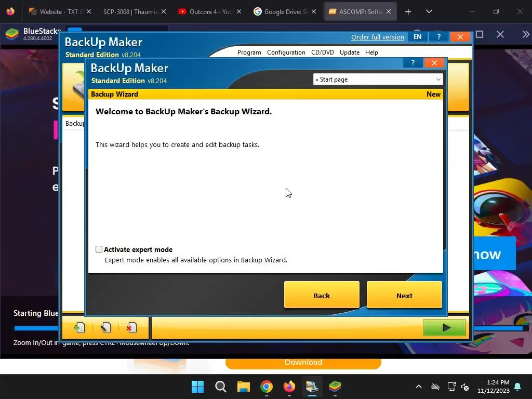Click the BlueStacks logo icon
Viewport: 532px width, 399px height.
(x=12, y=34)
